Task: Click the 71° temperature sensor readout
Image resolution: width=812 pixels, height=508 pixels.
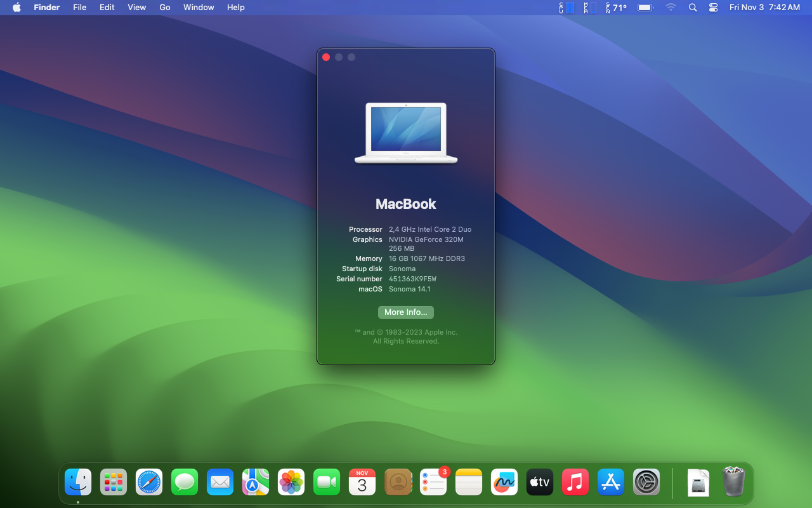Action: (x=616, y=8)
